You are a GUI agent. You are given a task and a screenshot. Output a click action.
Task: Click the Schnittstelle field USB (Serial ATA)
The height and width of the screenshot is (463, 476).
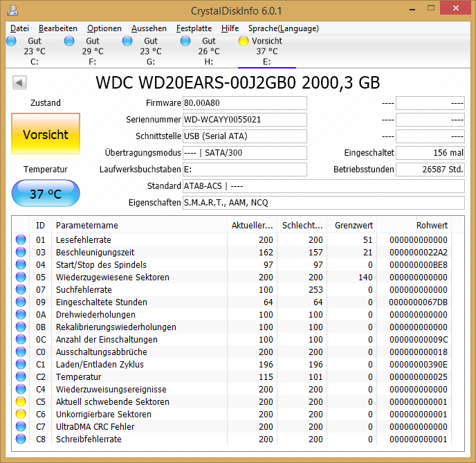coord(245,136)
